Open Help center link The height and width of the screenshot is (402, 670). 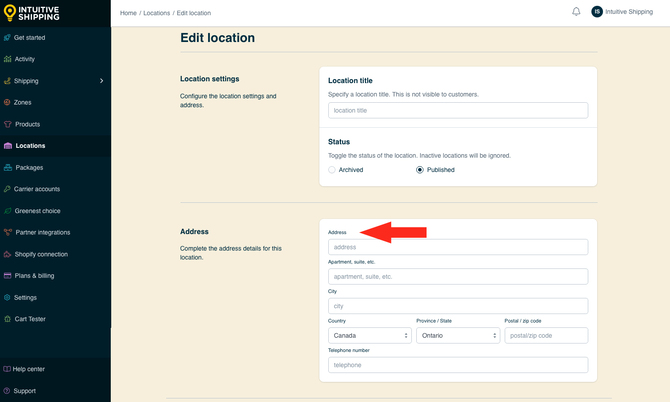[x=29, y=369]
